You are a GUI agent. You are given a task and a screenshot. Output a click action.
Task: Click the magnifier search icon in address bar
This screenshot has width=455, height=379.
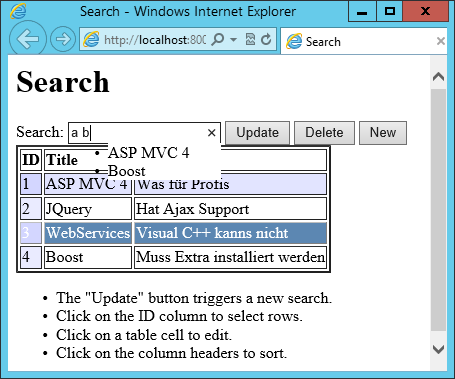click(218, 39)
